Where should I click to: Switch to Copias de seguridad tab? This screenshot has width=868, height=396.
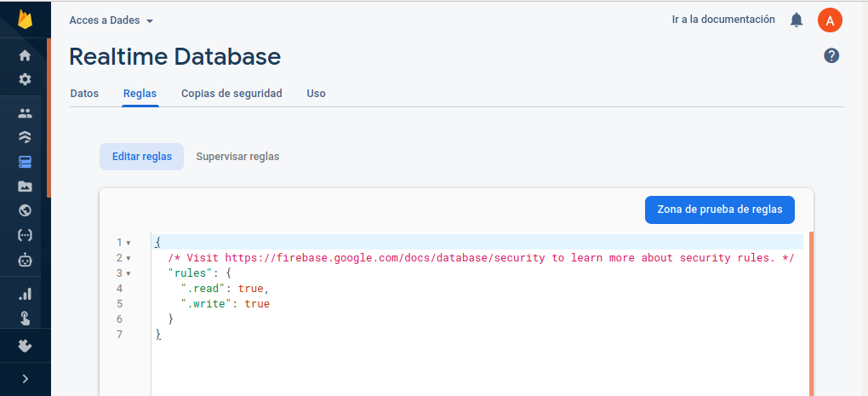pos(231,94)
